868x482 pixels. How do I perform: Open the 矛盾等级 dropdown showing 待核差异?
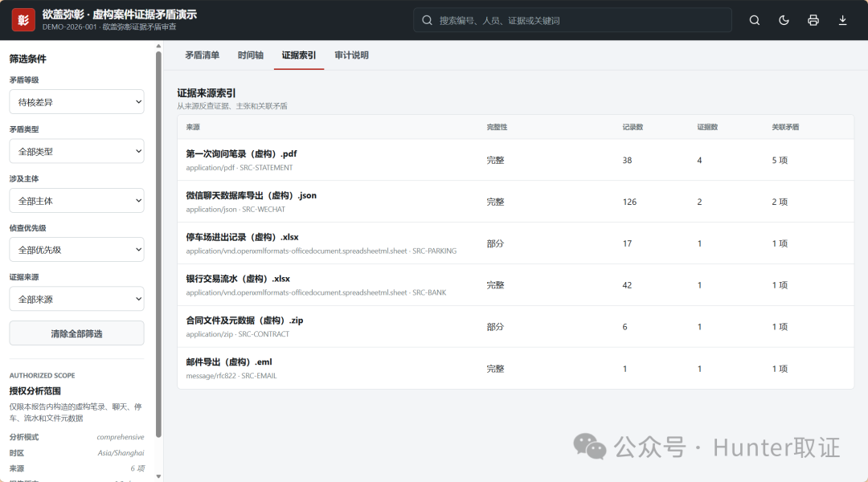(x=76, y=102)
